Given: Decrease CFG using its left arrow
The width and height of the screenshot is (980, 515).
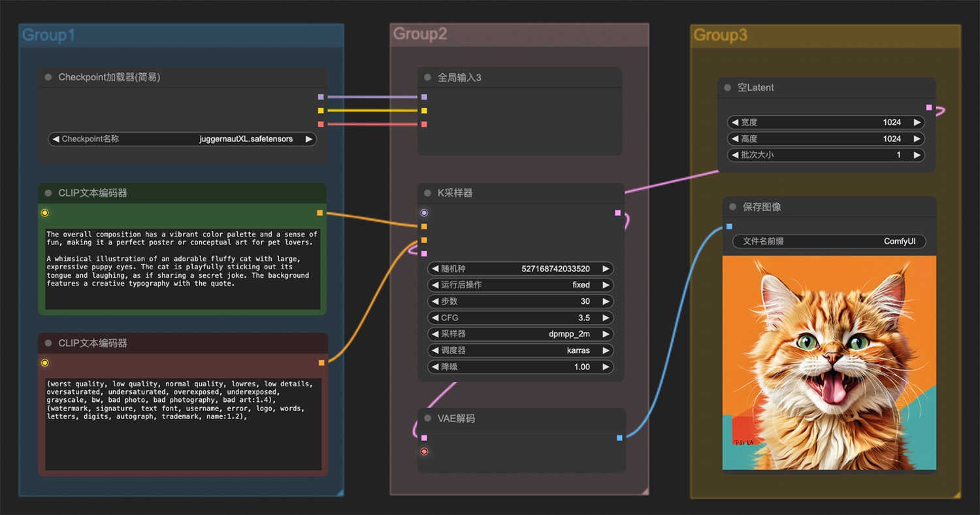Looking at the screenshot, I should tap(436, 318).
